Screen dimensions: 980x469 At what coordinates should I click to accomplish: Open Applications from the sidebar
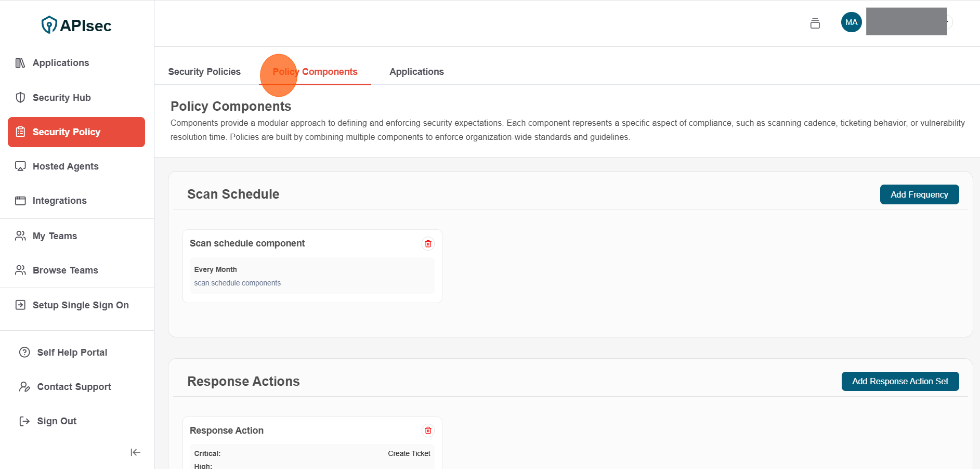[x=60, y=63]
